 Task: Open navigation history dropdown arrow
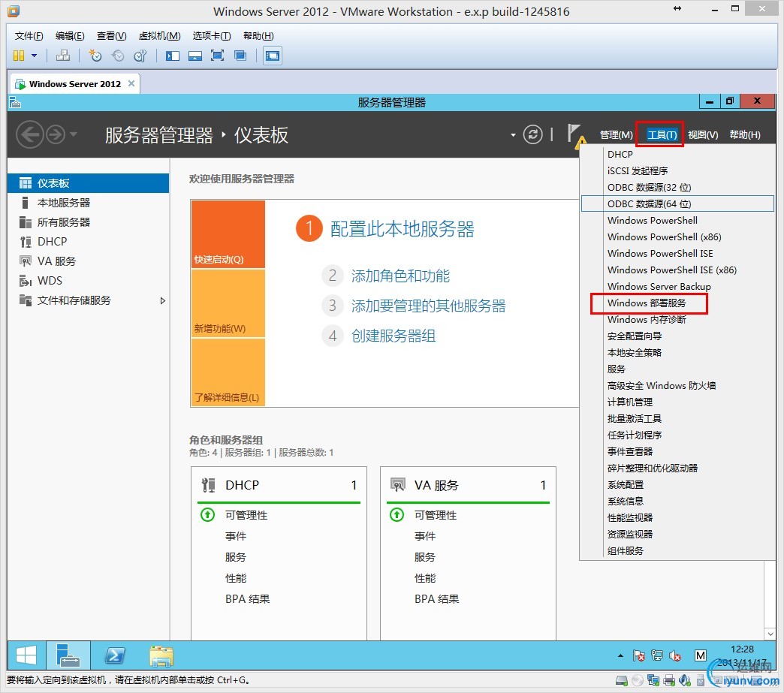click(x=74, y=134)
